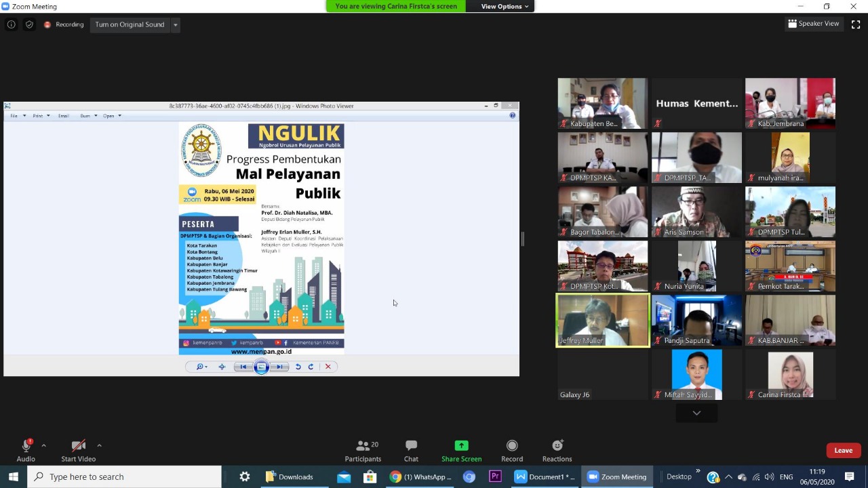Viewport: 868px width, 488px height.
Task: Open the View Options dropdown
Action: 505,6
